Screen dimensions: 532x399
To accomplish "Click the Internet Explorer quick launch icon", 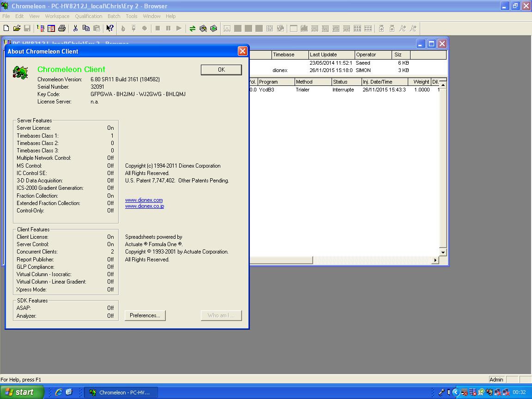I will (58, 393).
